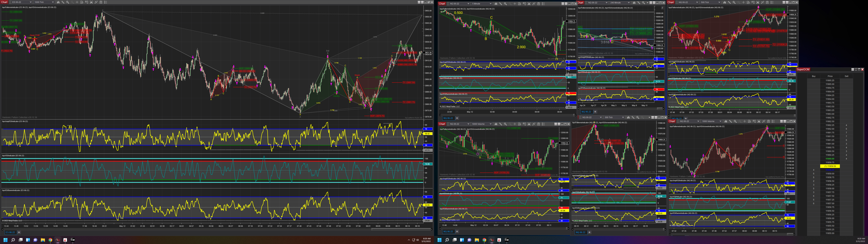Open Chrome from left taskbar

click(x=50, y=240)
